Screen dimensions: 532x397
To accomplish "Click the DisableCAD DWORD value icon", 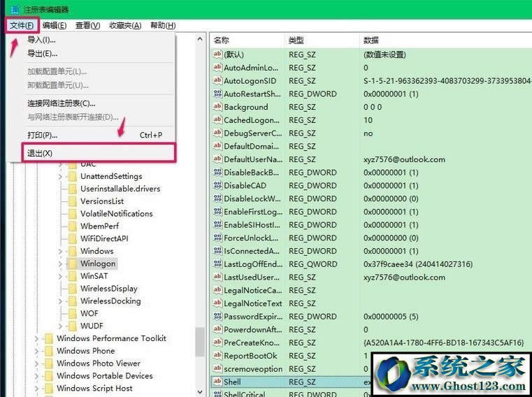I will [x=217, y=185].
